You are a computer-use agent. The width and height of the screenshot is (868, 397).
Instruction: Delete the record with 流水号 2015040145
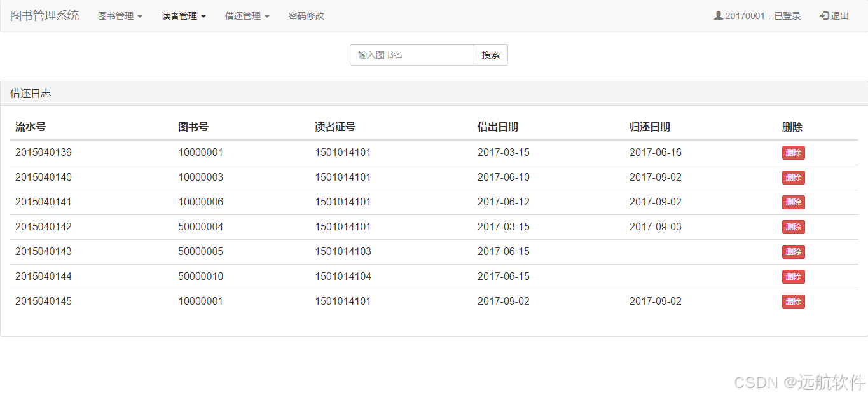pyautogui.click(x=793, y=302)
